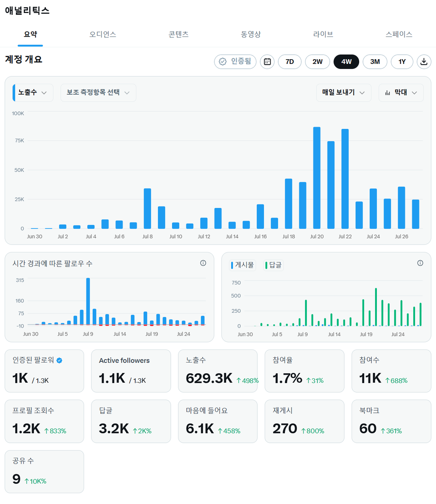Viewport: 436px width, 504px height.
Task: Click the tallest Jul 20 impressions bar
Action: [x=317, y=178]
